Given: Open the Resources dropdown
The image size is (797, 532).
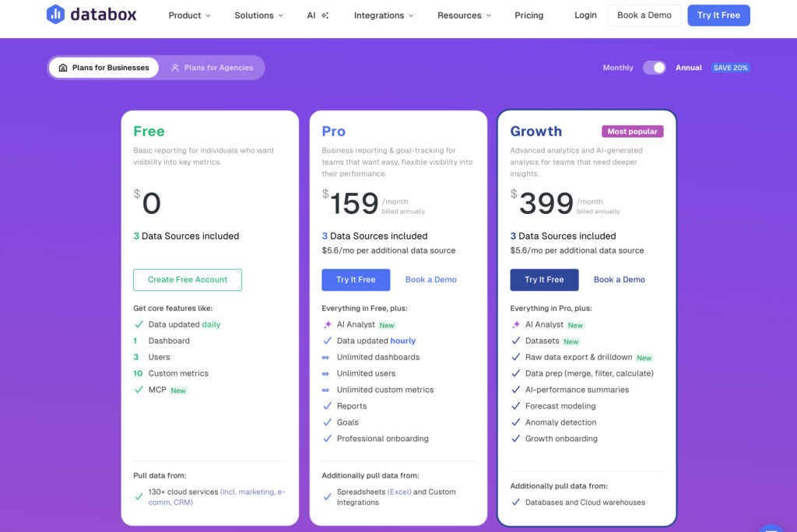Looking at the screenshot, I should (462, 15).
